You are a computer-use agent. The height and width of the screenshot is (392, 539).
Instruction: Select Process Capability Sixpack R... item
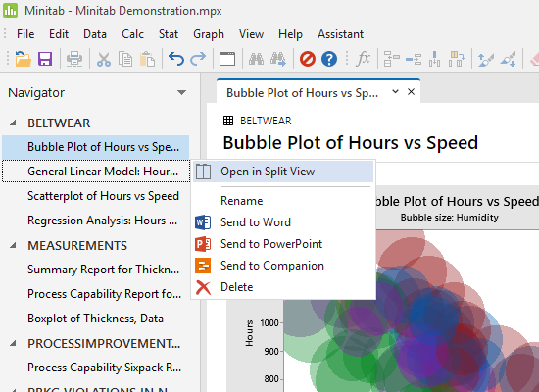coord(96,367)
